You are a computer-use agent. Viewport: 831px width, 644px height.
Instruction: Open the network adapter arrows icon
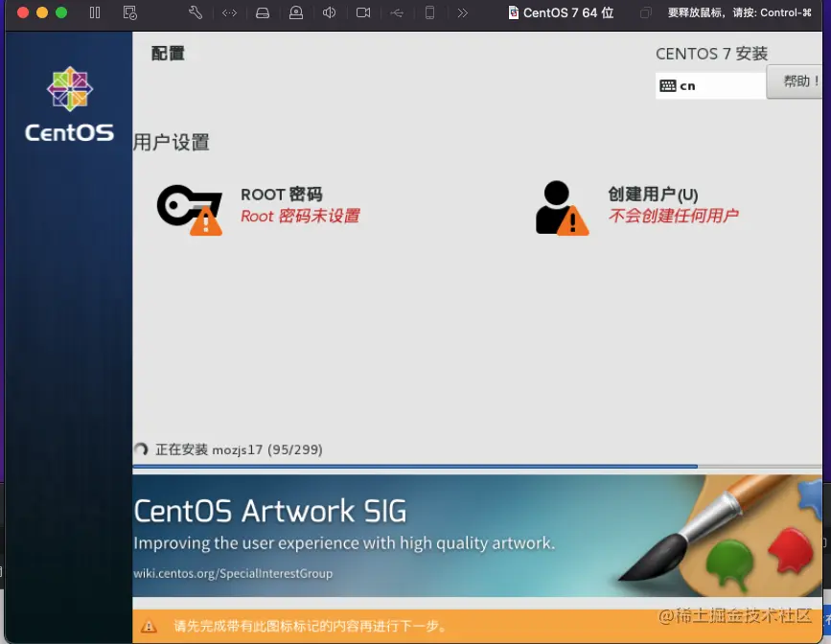[x=229, y=12]
